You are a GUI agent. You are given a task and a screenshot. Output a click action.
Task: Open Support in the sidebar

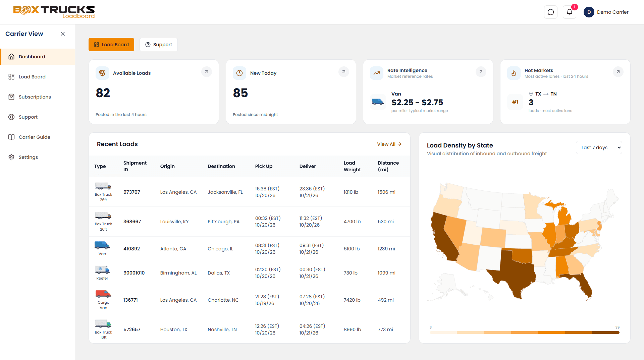tap(37, 117)
